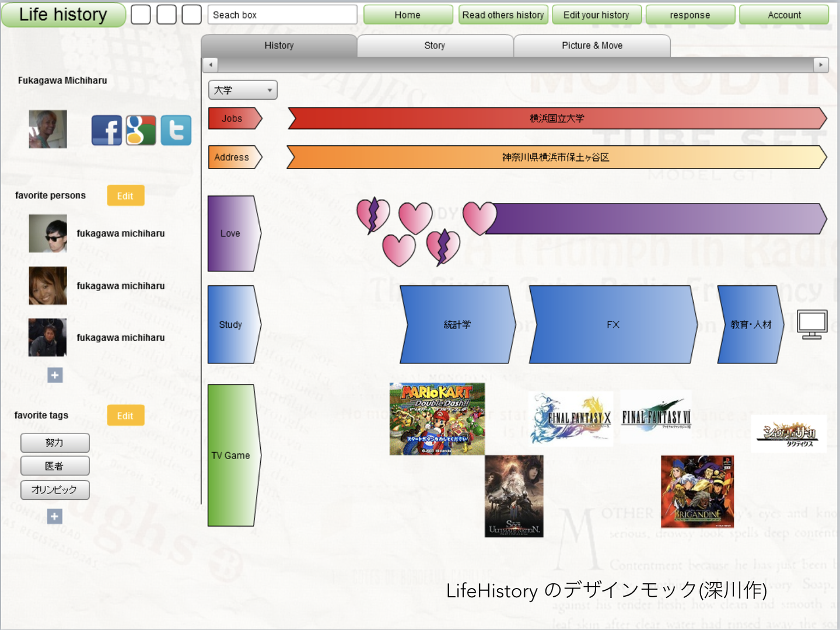Click timeline scrollbar left arrow

[210, 65]
